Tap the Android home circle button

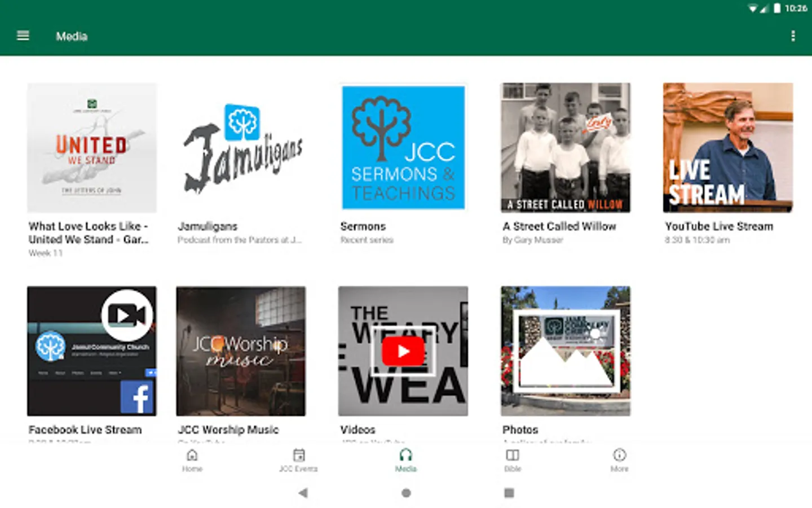coord(406,493)
